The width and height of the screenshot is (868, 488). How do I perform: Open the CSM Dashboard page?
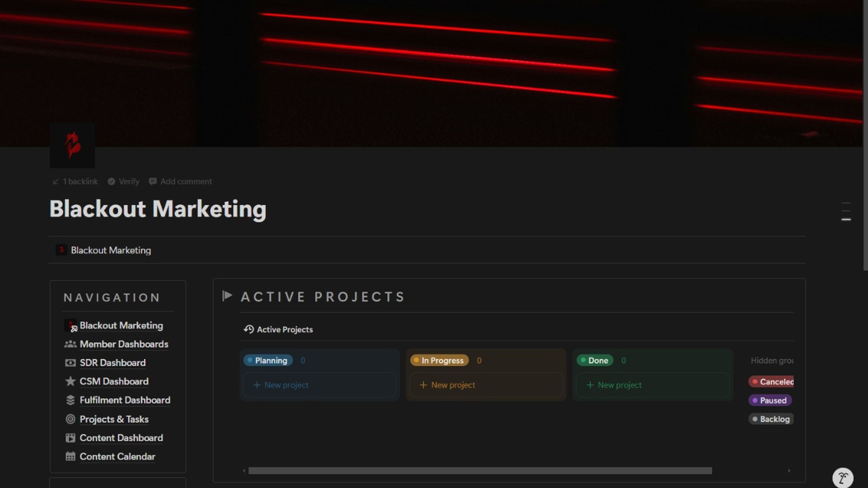click(114, 381)
